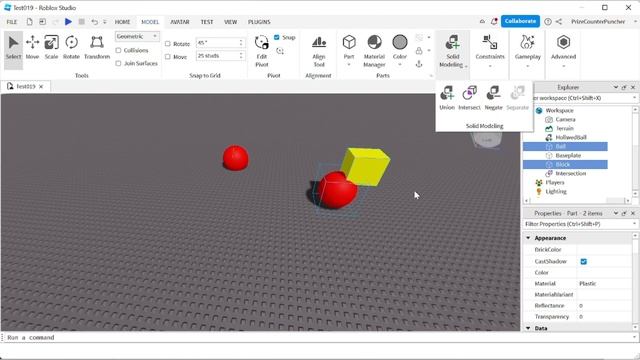Open the Constraints group
Image resolution: width=640 pixels, height=360 pixels.
[490, 51]
